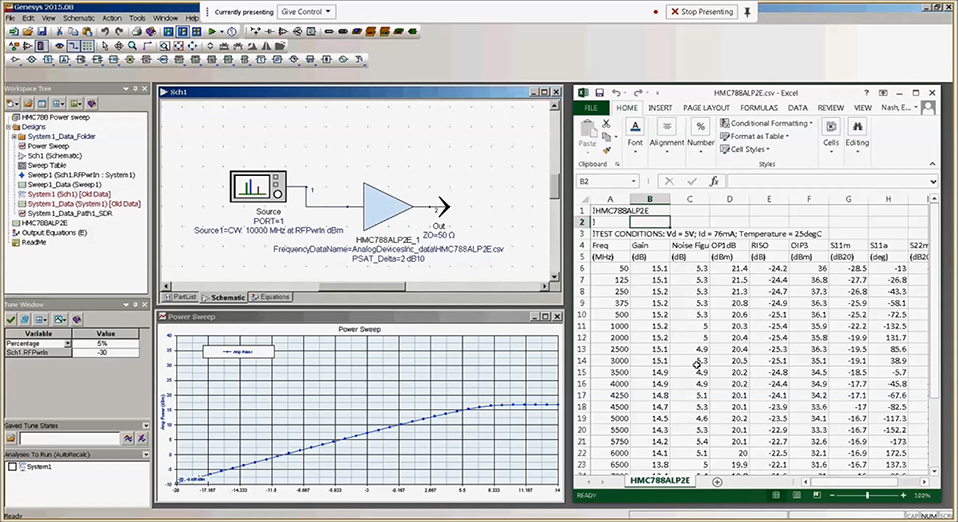Click the Number group button in Excel
Image resolution: width=958 pixels, height=522 pixels.
700,135
